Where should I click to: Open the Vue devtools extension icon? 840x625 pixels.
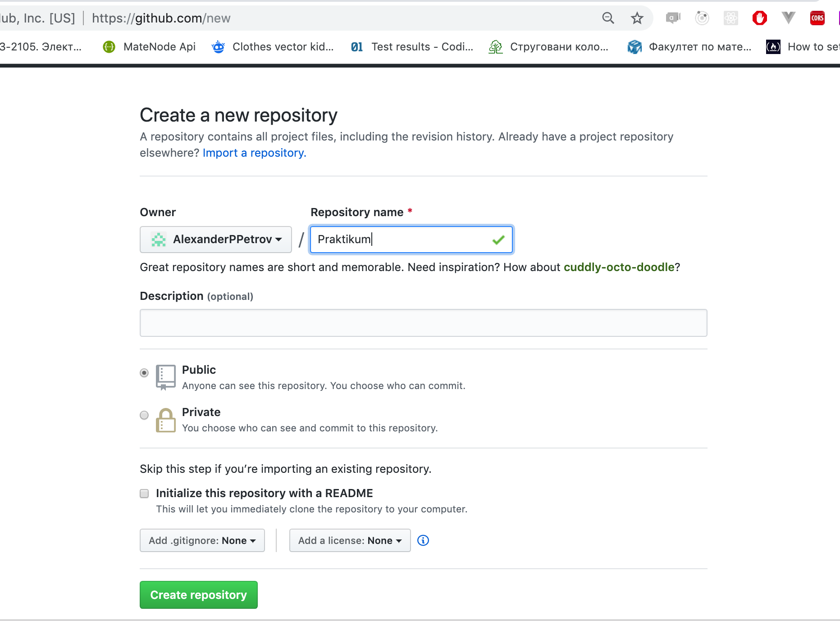(x=788, y=18)
